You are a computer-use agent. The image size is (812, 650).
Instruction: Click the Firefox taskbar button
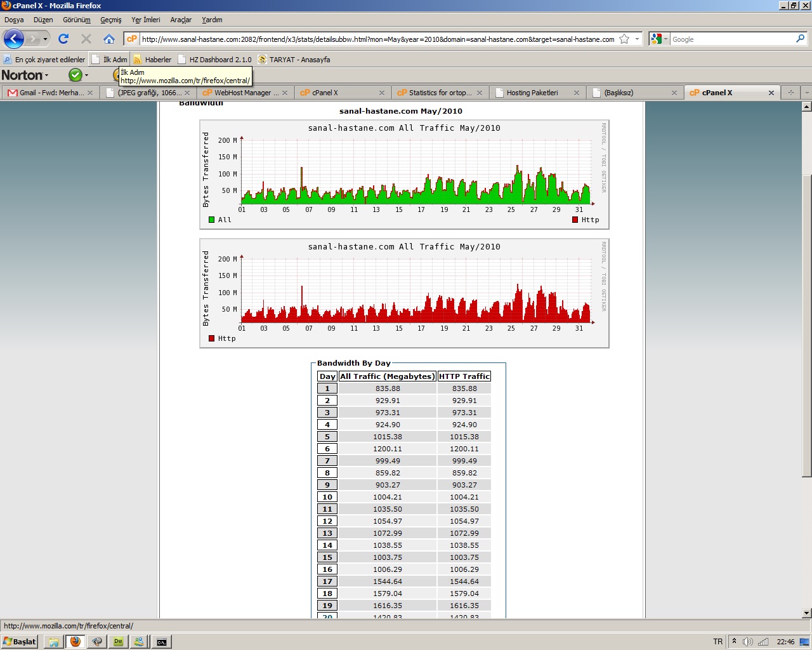(75, 642)
